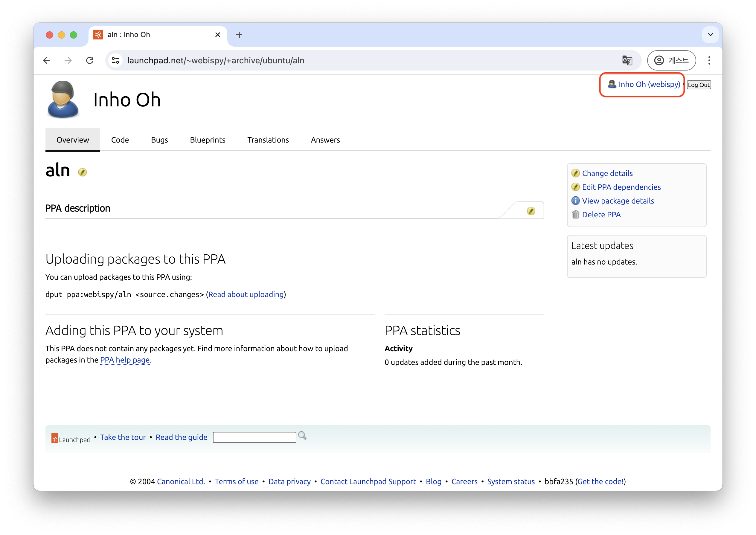
Task: Switch to the Answers tab
Action: pyautogui.click(x=325, y=140)
